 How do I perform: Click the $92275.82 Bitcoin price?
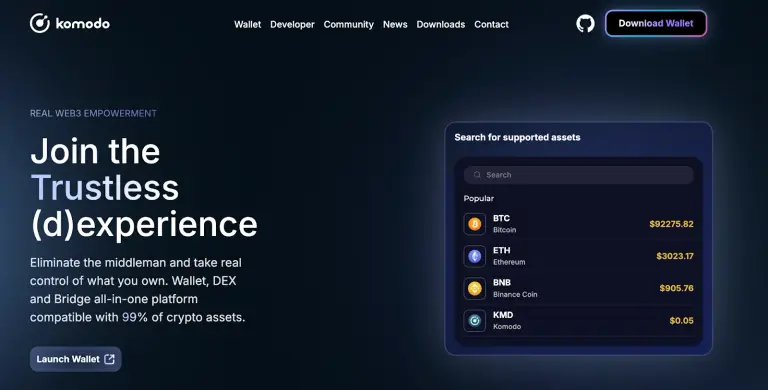click(x=672, y=224)
